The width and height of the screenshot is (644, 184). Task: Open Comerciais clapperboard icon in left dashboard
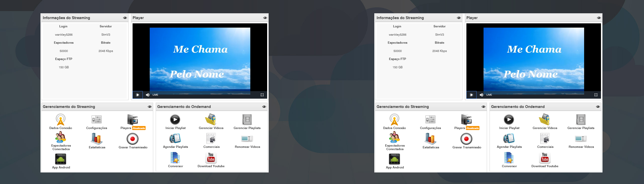point(211,138)
